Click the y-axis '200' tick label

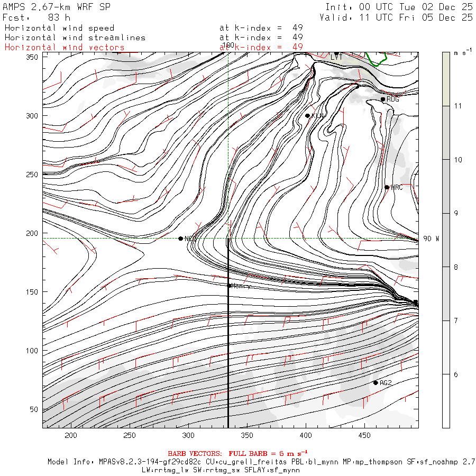32,233
